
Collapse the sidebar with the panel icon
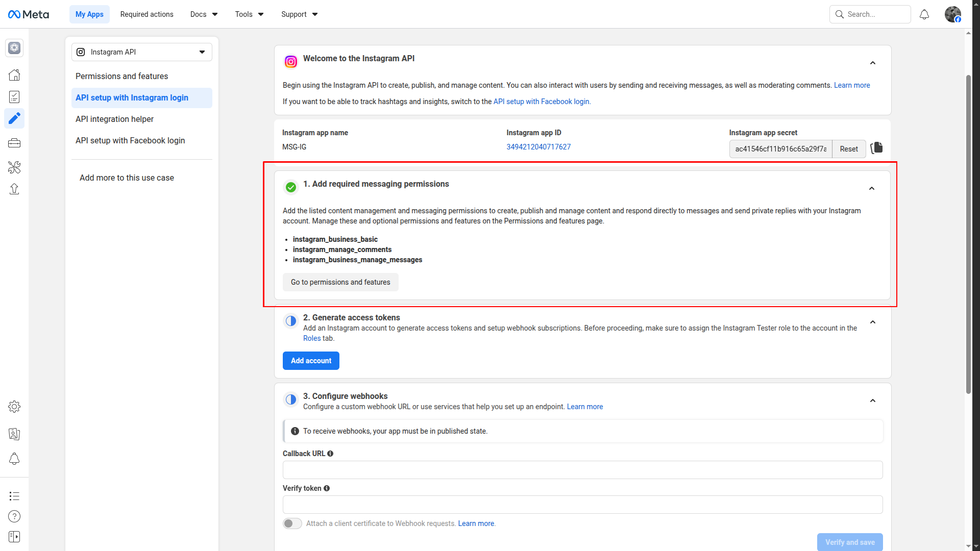coord(14,537)
